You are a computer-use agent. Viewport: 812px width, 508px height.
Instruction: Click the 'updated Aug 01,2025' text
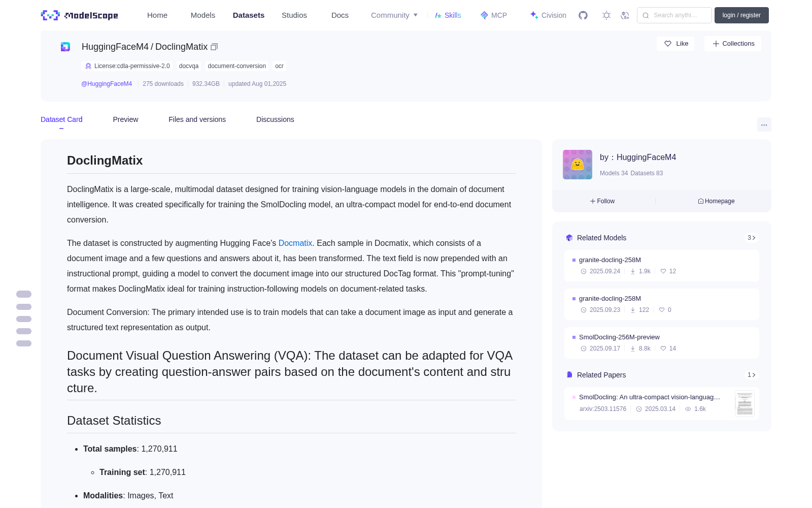[257, 84]
